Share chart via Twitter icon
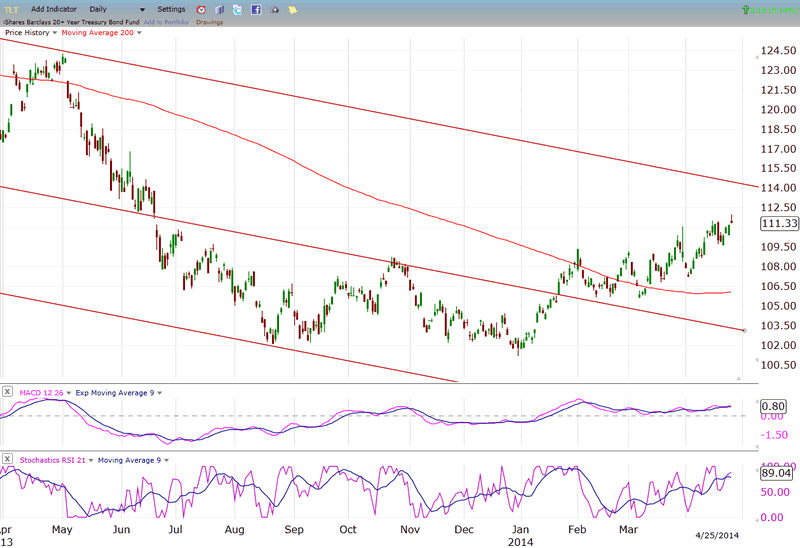This screenshot has height=548, width=800. [237, 9]
